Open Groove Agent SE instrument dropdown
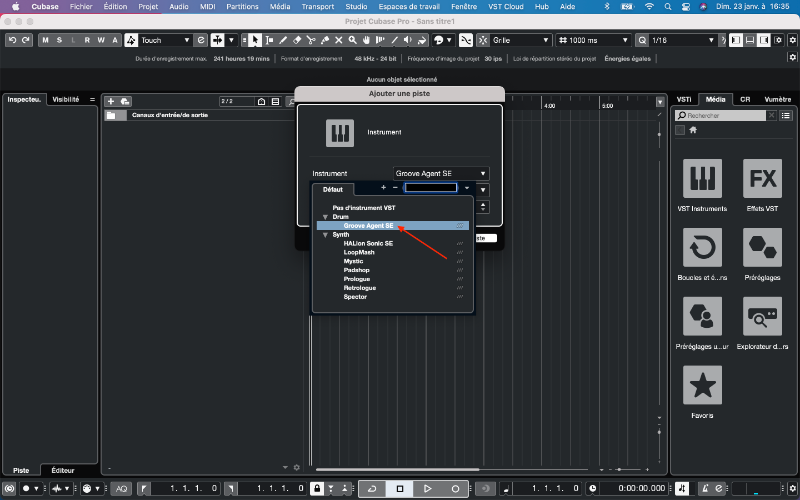The image size is (800, 500). 441,173
